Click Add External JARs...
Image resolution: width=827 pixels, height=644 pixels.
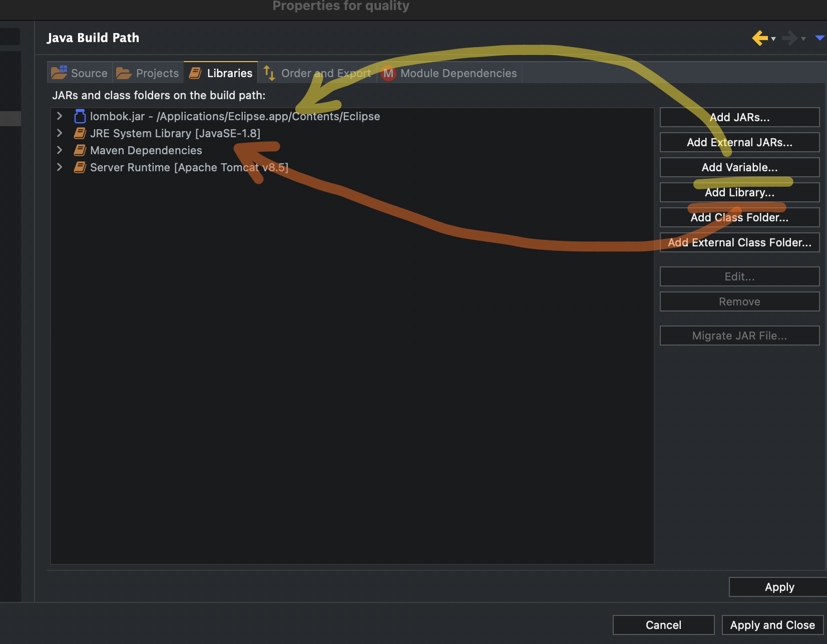(x=739, y=142)
